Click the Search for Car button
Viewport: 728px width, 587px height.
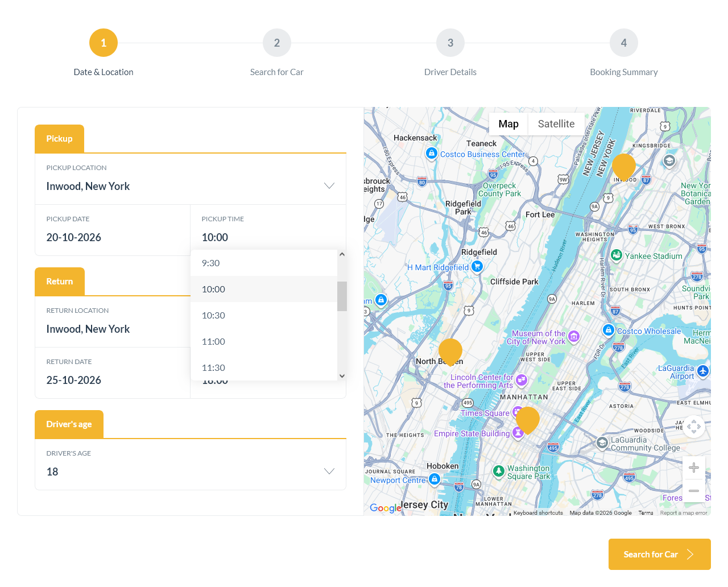click(659, 554)
